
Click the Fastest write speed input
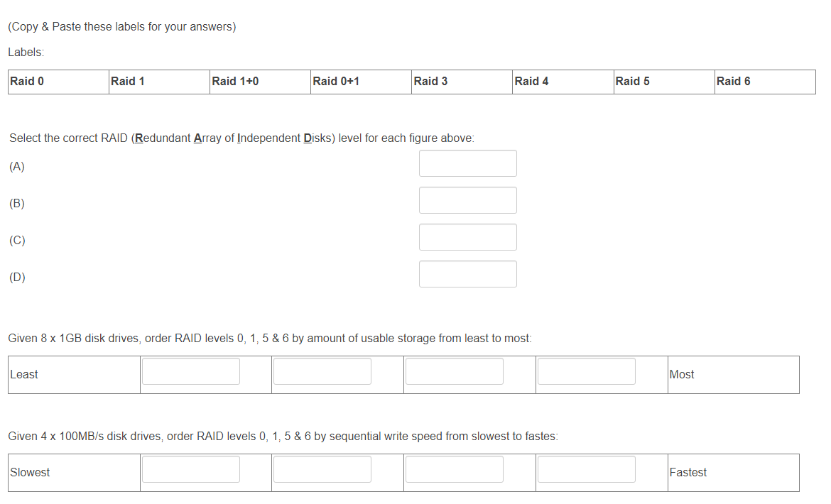pyautogui.click(x=586, y=469)
